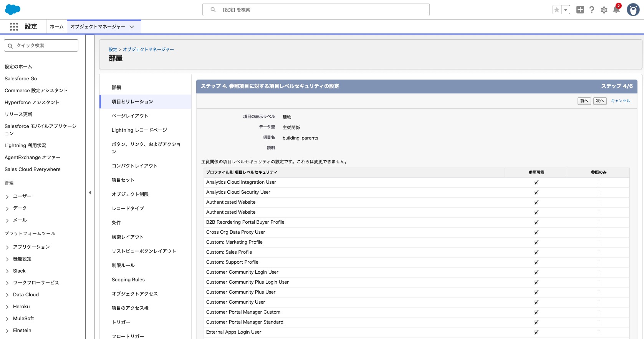Click the magnifier icon in the setup search bar
The height and width of the screenshot is (339, 644).
pyautogui.click(x=213, y=10)
